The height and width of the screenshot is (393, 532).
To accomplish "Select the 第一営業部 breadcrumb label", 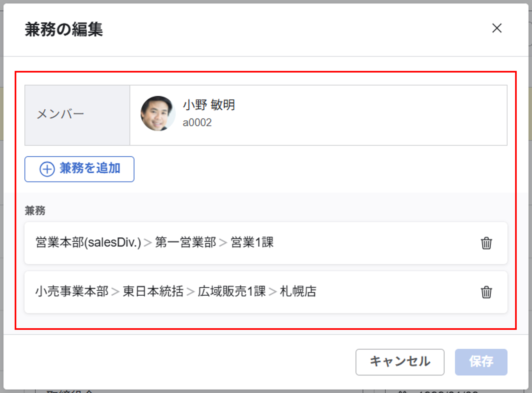I will pyautogui.click(x=186, y=243).
